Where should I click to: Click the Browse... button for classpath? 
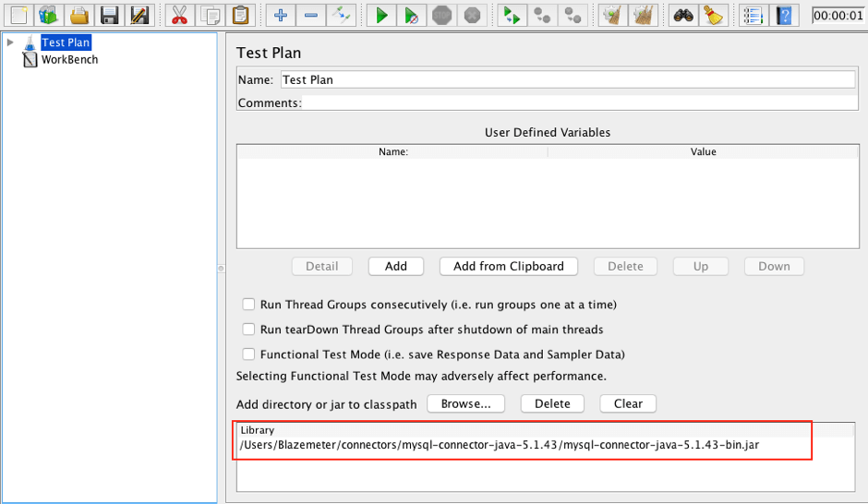tap(472, 403)
